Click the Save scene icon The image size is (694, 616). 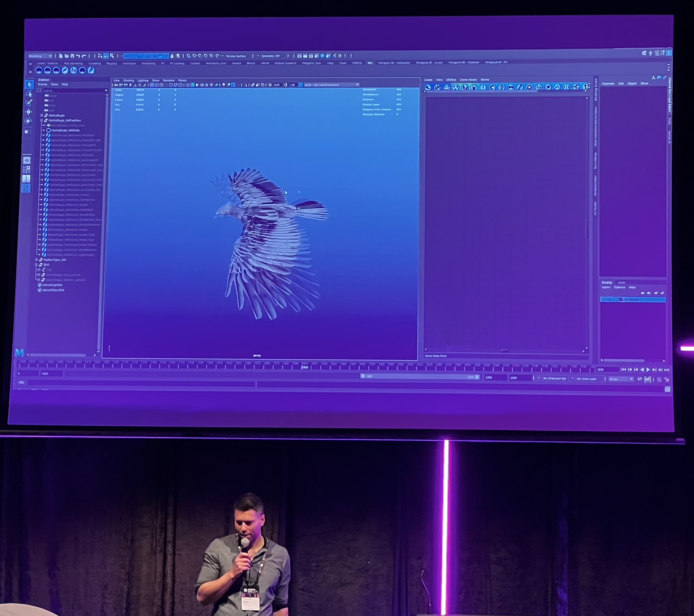72,56
